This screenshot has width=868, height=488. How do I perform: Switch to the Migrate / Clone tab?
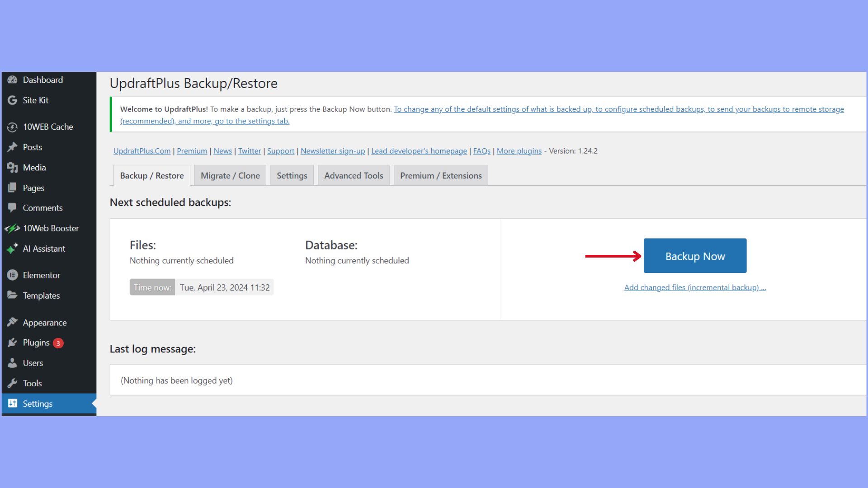click(230, 175)
